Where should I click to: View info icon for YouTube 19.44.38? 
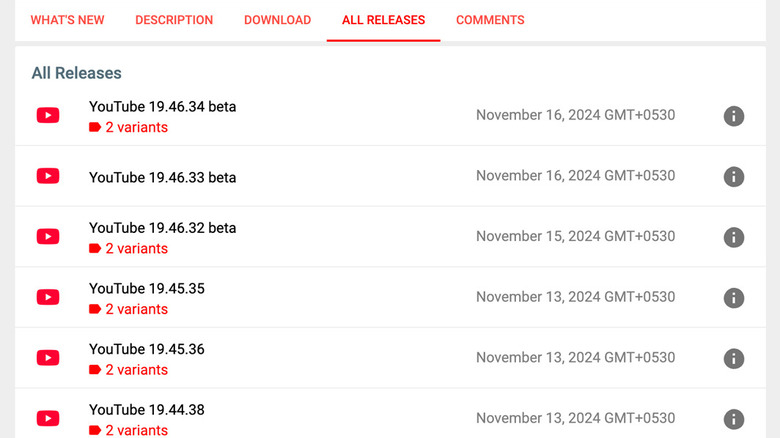[x=734, y=419]
